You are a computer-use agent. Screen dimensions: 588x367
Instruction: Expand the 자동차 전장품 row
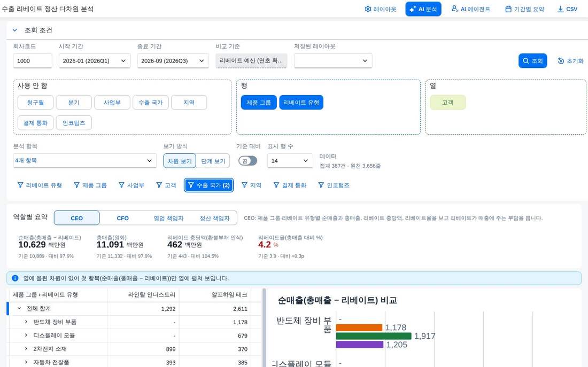click(26, 362)
